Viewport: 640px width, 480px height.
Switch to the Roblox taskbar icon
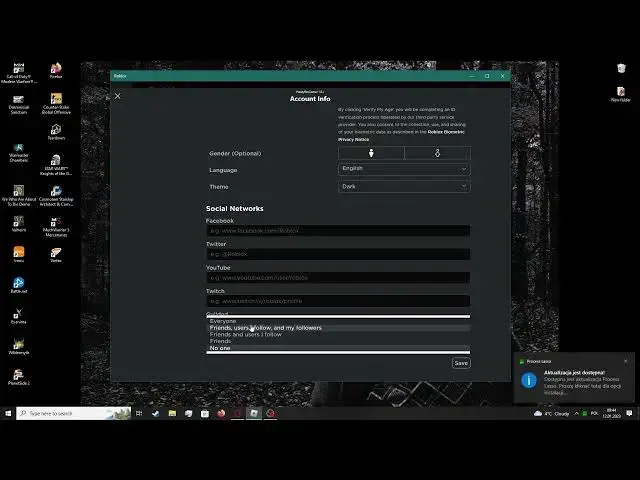tap(254, 413)
